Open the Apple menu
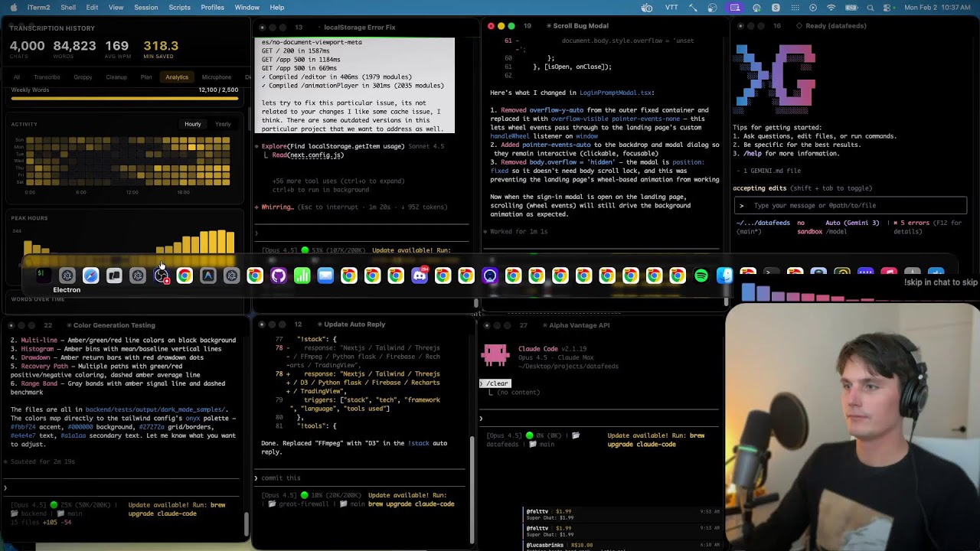Viewport: 980px width, 551px height. [12, 8]
